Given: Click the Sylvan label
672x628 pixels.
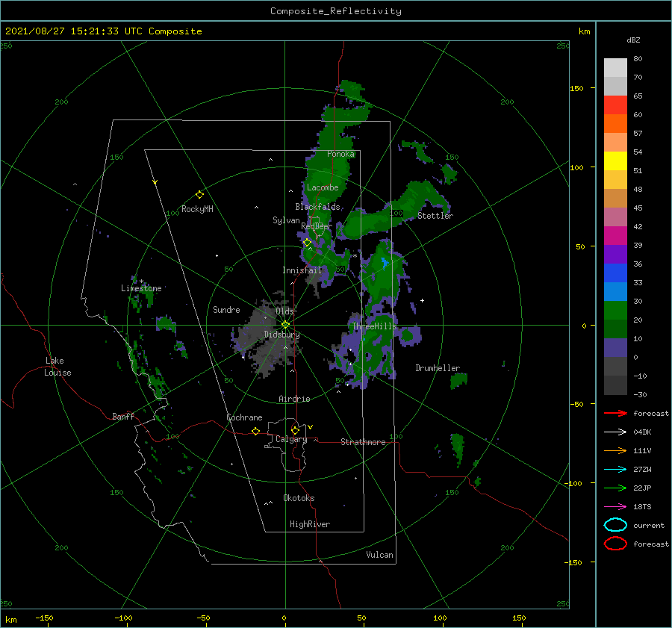Looking at the screenshot, I should click(286, 220).
